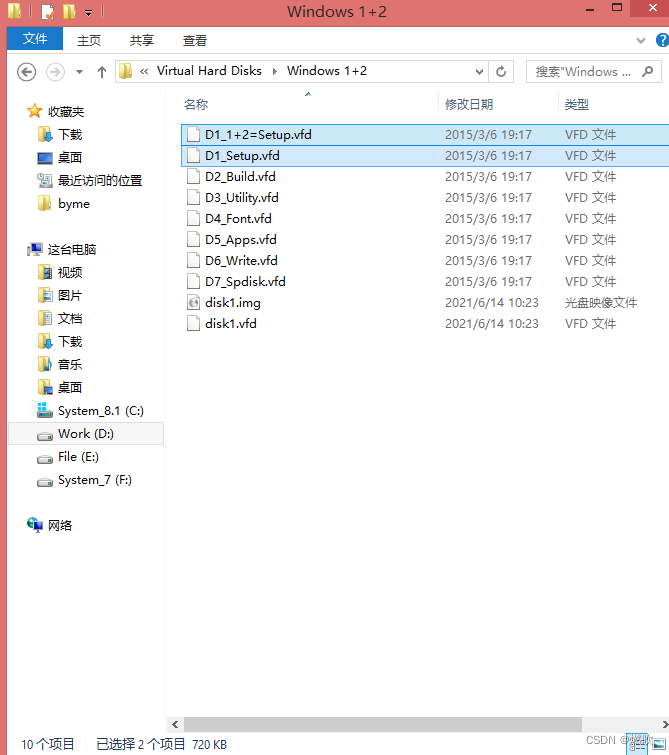Image resolution: width=669 pixels, height=755 pixels.
Task: Select file D1_Setup.vfd
Action: coord(425,156)
